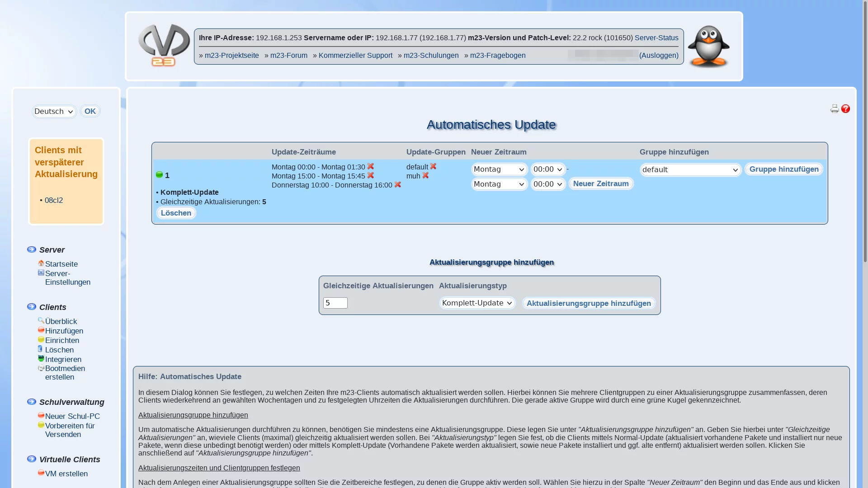Open the m23-Forum link
Screen dimensions: 868x488
click(289, 55)
